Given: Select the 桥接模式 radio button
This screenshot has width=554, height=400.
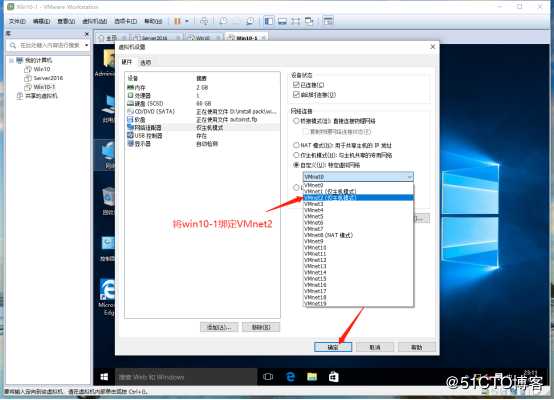Looking at the screenshot, I should coord(296,121).
